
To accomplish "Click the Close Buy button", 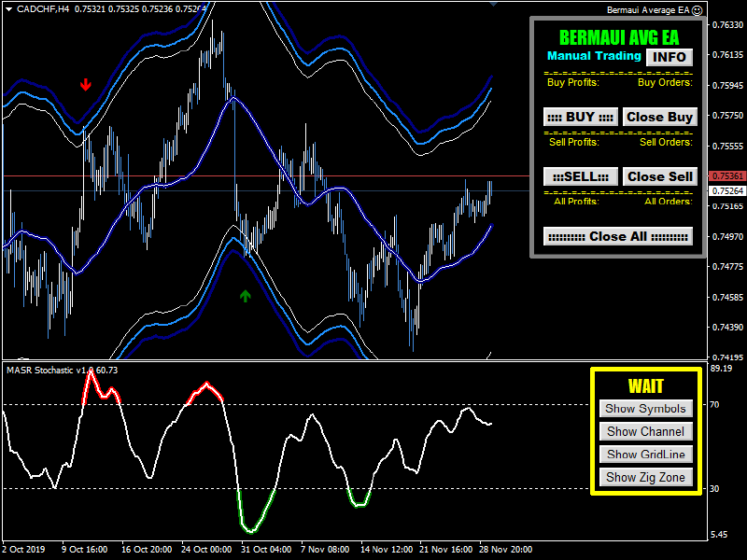I will [659, 117].
